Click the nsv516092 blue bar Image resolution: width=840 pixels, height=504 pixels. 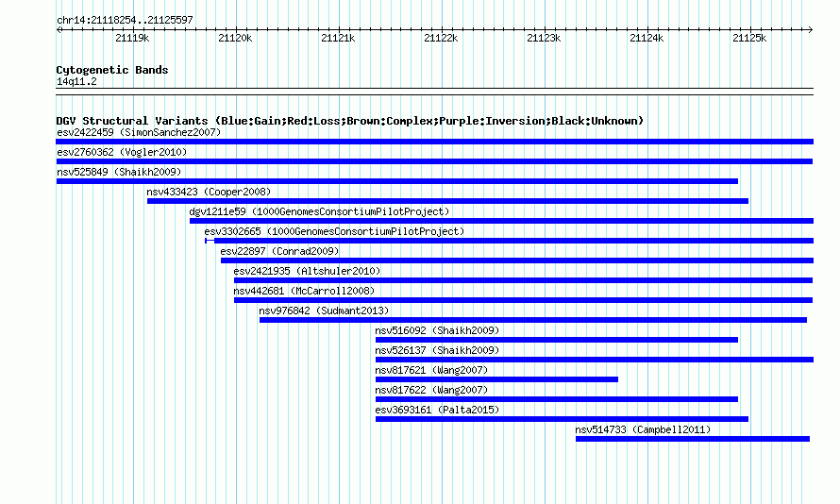click(557, 340)
